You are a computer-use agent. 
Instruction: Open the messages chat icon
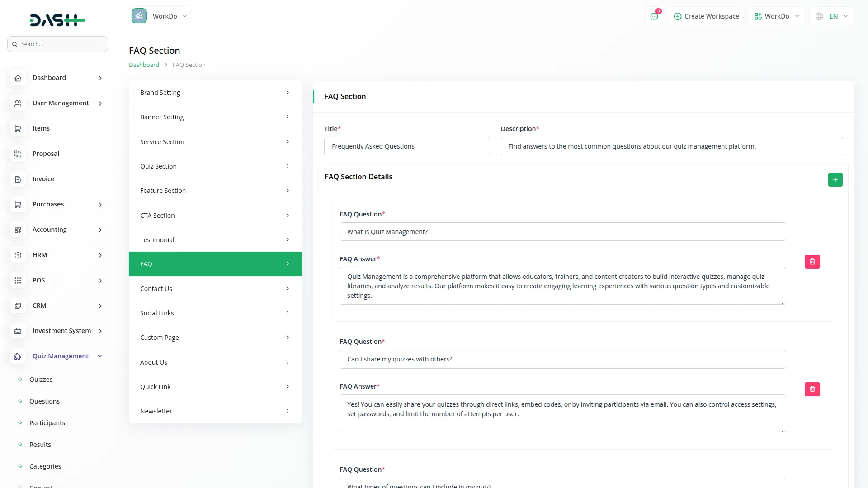click(x=654, y=16)
